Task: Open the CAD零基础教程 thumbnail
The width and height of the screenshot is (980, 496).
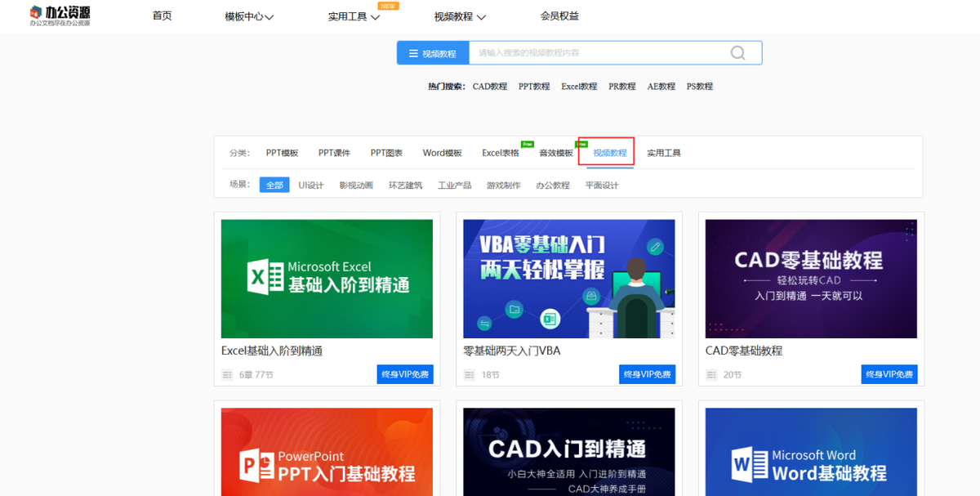Action: coord(811,279)
